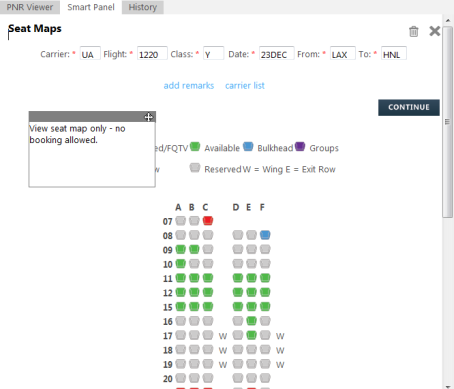Open the add remarks link
The image size is (454, 389).
point(189,86)
